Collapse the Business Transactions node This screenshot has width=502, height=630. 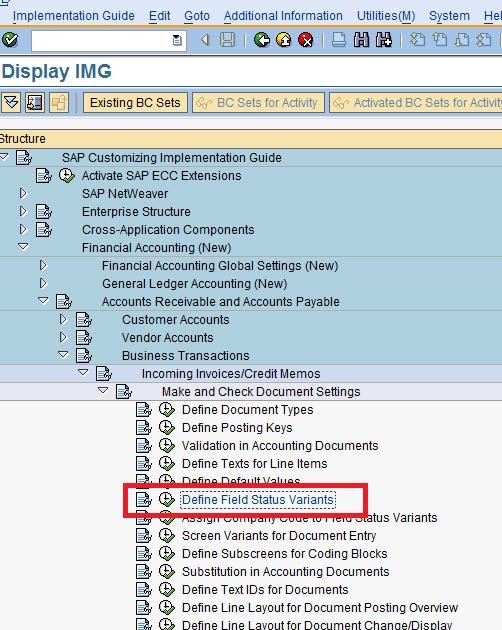[63, 355]
